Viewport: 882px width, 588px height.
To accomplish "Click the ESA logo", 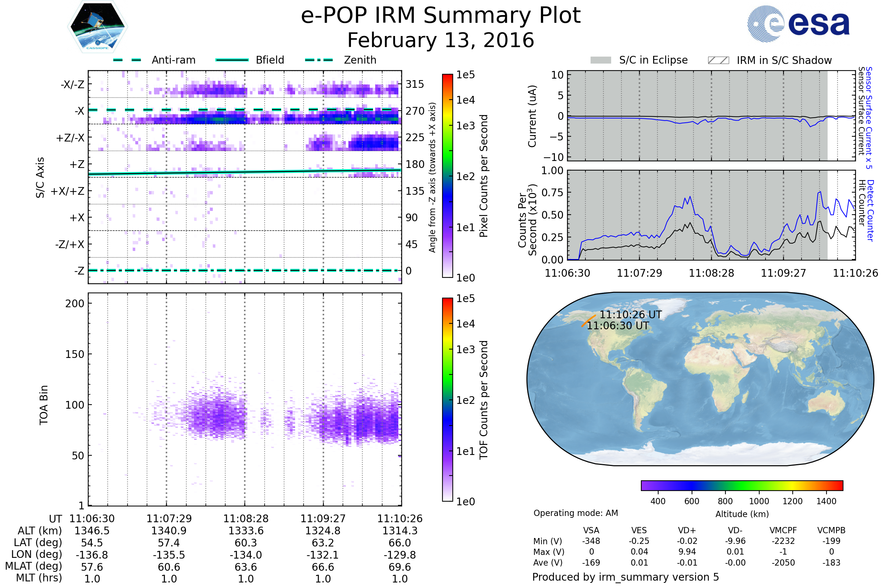I will (x=798, y=24).
